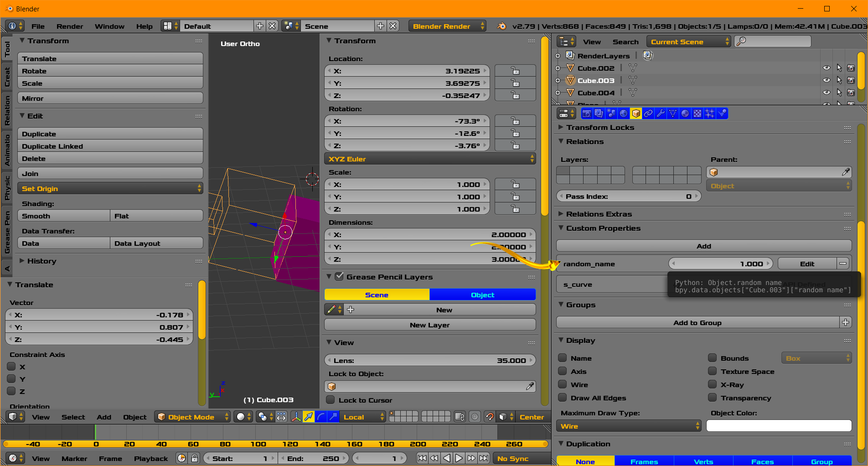Open the Material properties tab (sphere icon)
868x466 pixels.
coord(685,114)
